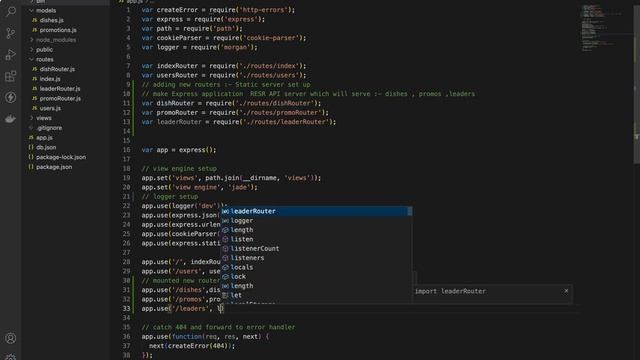This screenshot has height=360, width=640.
Task: Click the './routes/leaderRouter' string
Action: click(x=286, y=122)
